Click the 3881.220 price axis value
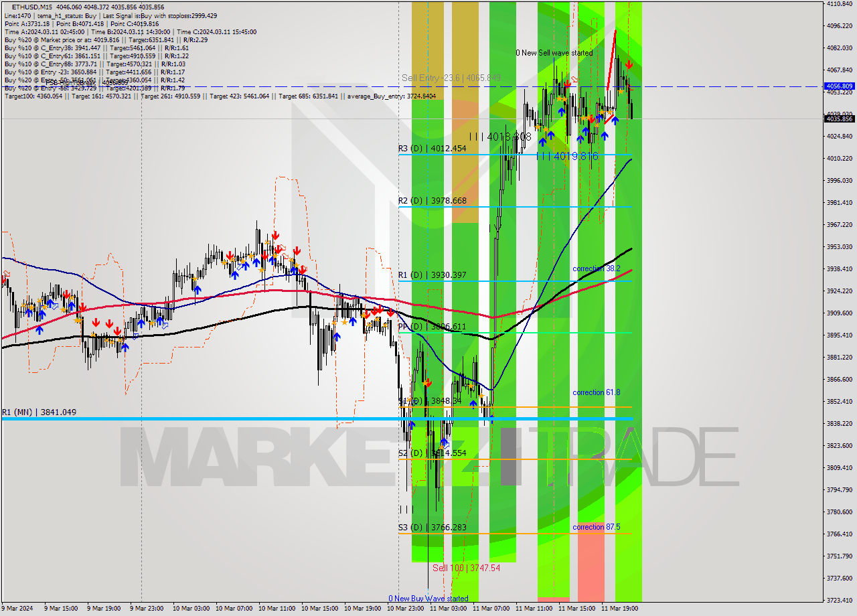Viewport: 857px width, 616px height. pyautogui.click(x=840, y=357)
